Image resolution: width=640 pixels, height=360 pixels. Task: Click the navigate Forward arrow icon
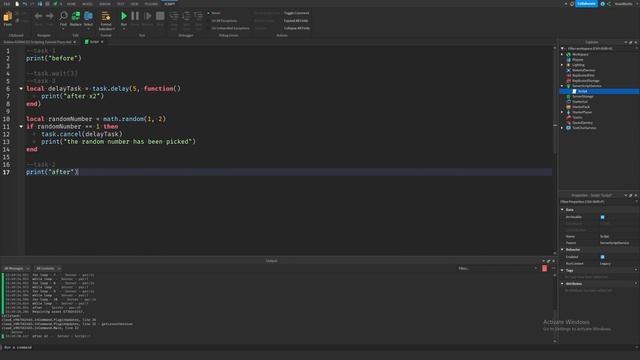tap(49, 16)
